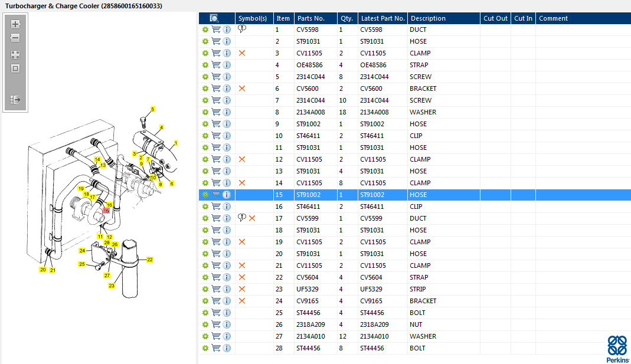The height and width of the screenshot is (364, 631).
Task: Zoom in on the parts diagram
Action: coord(15,24)
